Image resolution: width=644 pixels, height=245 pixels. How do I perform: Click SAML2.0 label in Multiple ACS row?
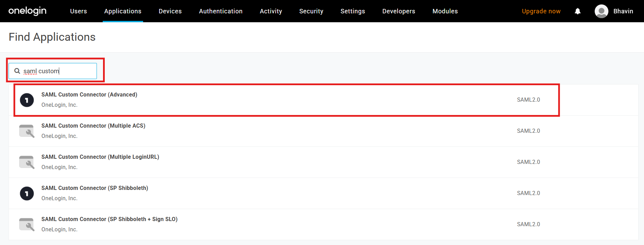[528, 131]
